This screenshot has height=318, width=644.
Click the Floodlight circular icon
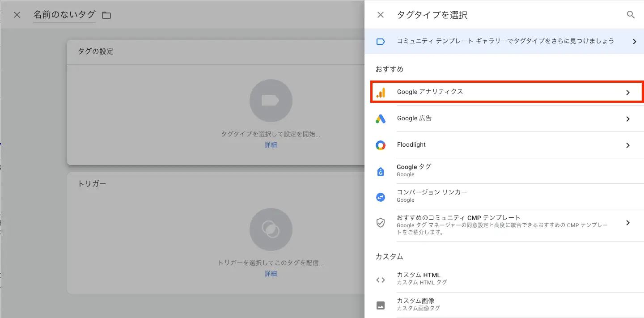[x=381, y=145]
